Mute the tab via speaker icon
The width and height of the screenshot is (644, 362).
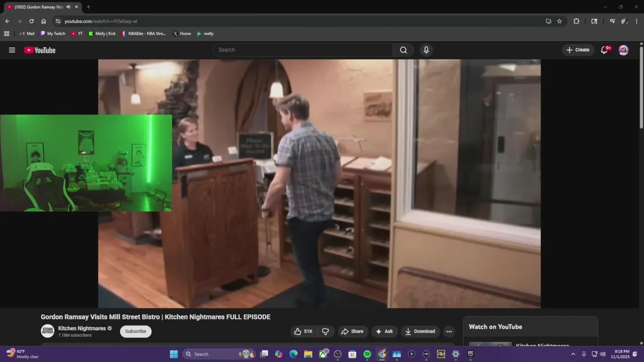click(x=68, y=7)
